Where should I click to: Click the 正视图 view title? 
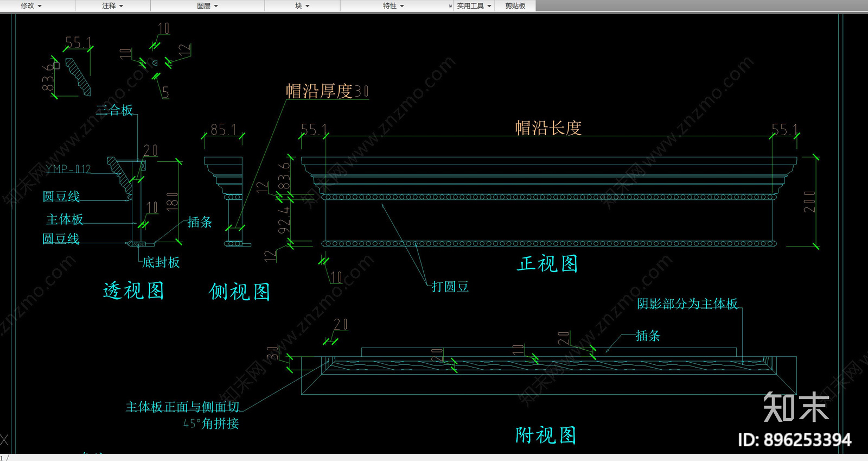(548, 263)
